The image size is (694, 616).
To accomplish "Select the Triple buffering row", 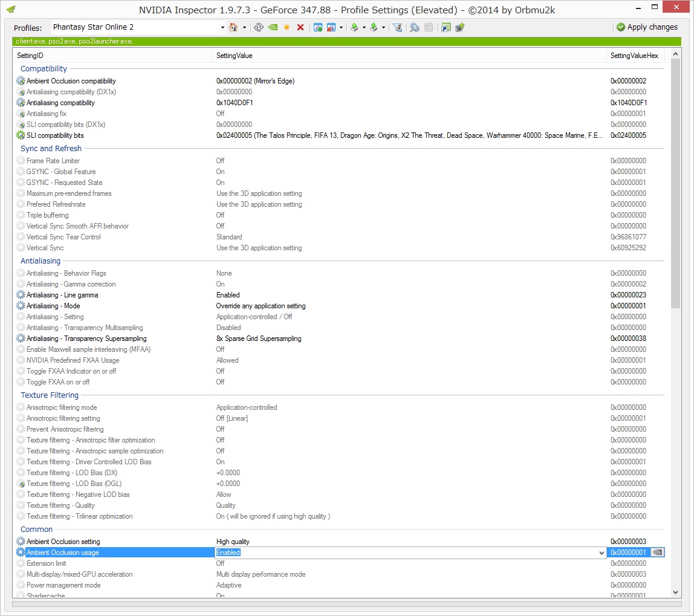I will [340, 215].
